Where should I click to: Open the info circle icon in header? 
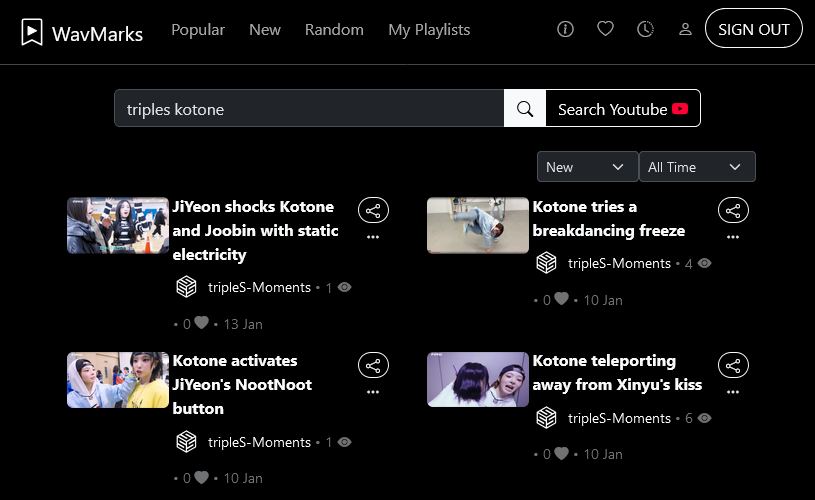565,29
